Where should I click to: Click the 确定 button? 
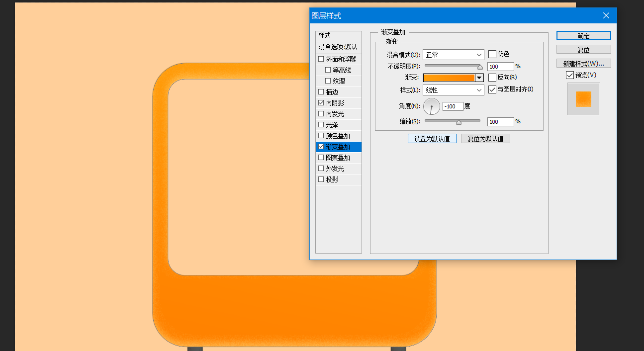coord(584,35)
